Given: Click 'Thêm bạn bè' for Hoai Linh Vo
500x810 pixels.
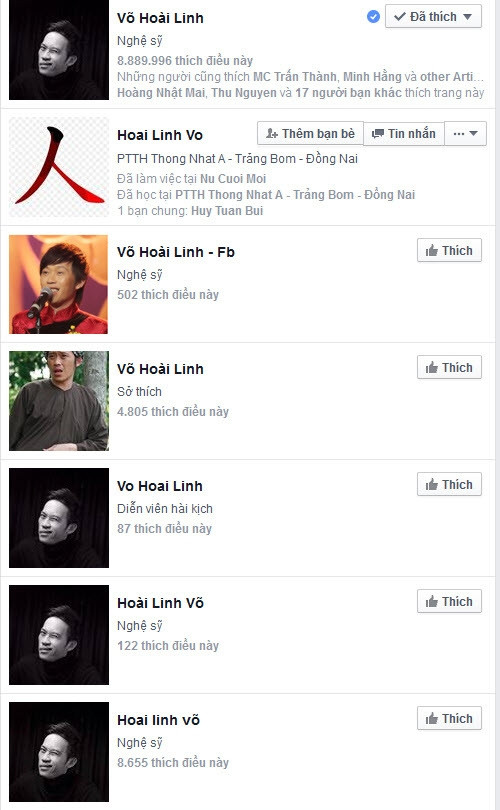Looking at the screenshot, I should point(310,134).
